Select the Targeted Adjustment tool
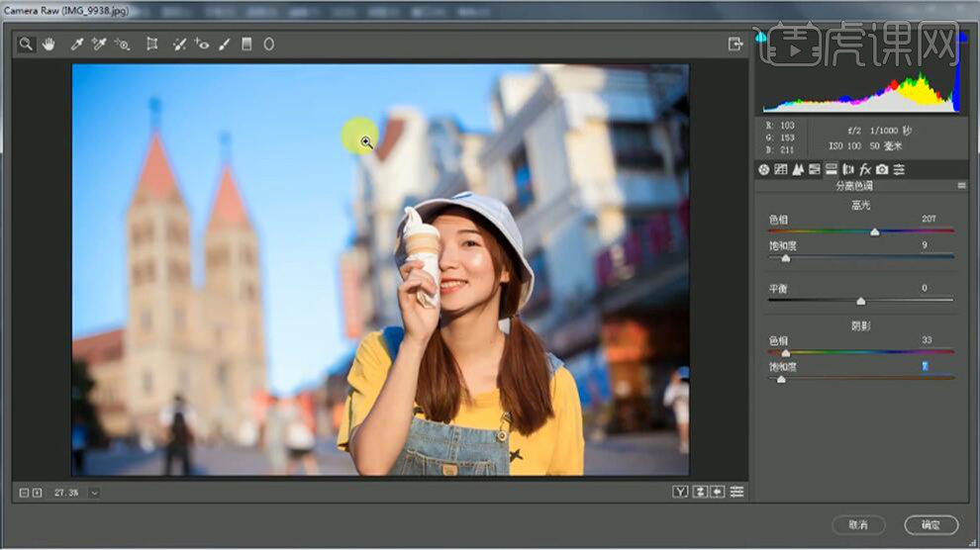The height and width of the screenshot is (550, 980). click(122, 45)
